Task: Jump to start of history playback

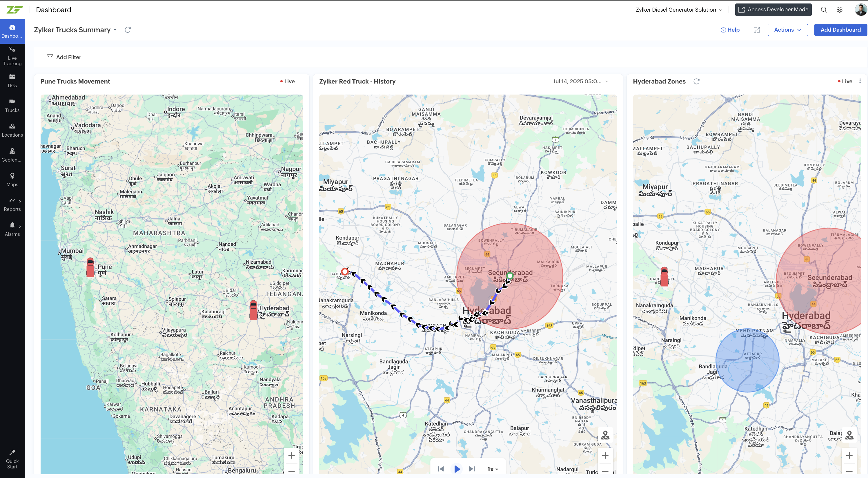Action: point(441,469)
